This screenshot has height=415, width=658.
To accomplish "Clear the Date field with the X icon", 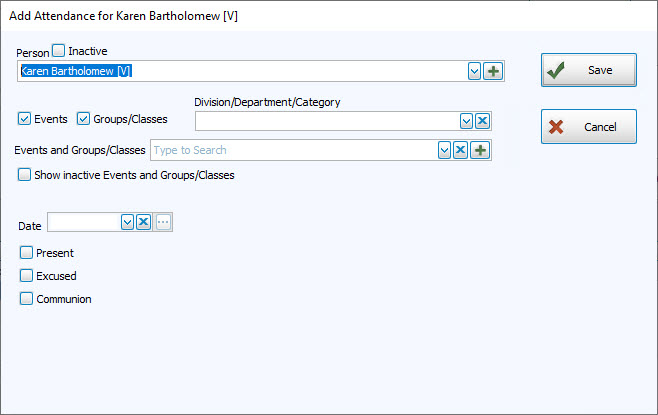I will pos(144,222).
